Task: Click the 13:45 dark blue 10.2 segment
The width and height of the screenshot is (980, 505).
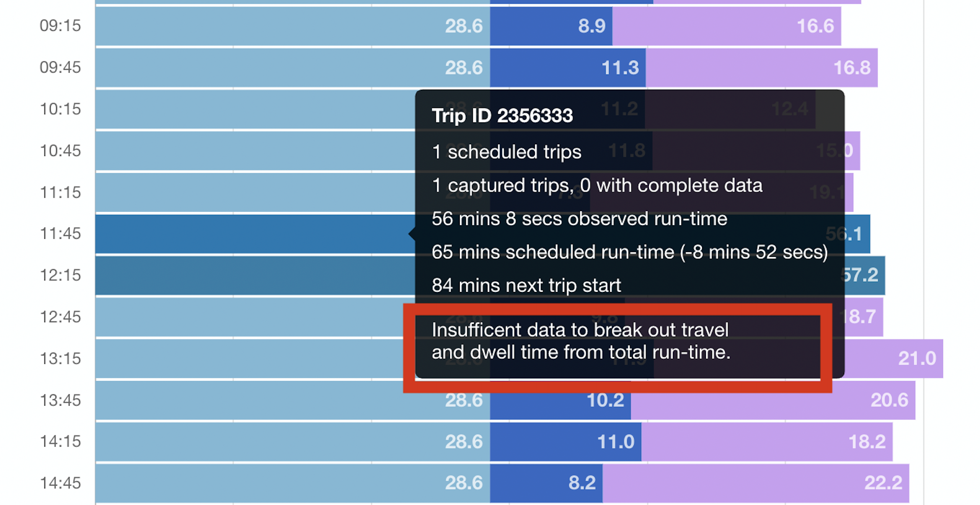Action: tap(561, 401)
